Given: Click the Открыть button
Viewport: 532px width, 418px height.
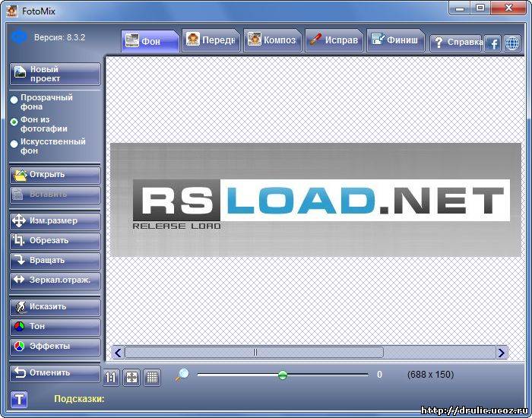Looking at the screenshot, I should point(55,175).
